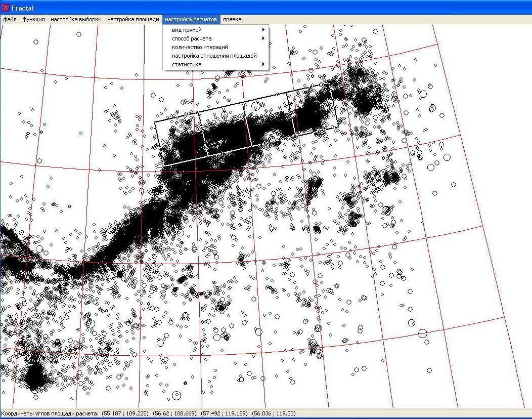The height and width of the screenshot is (419, 532).
Task: Open the настройка выборки menu
Action: 76,19
